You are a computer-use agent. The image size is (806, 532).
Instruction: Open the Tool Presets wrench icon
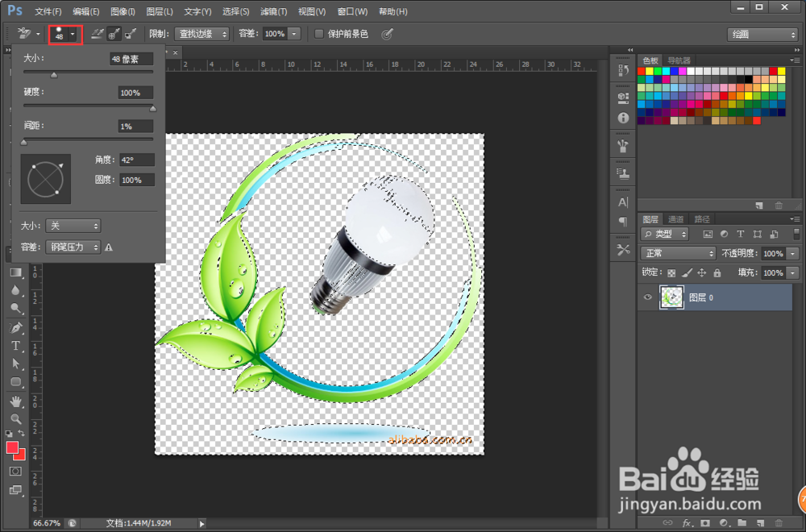tap(623, 251)
